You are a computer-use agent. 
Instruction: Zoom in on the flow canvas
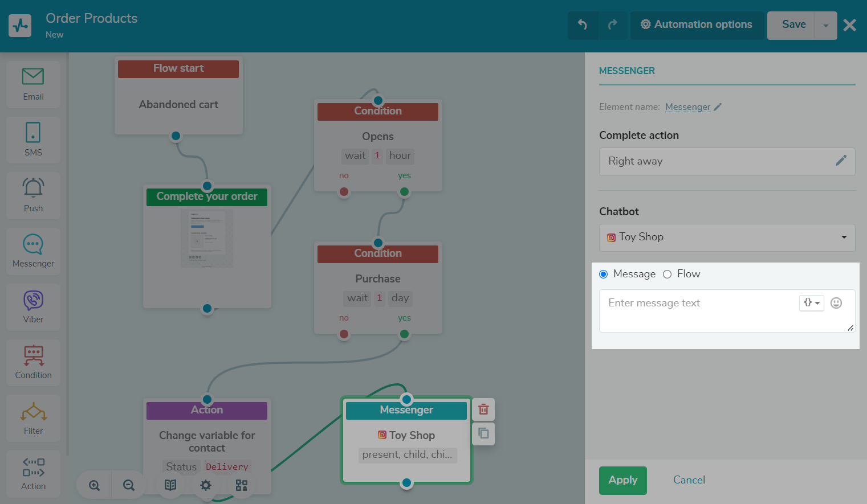point(95,485)
